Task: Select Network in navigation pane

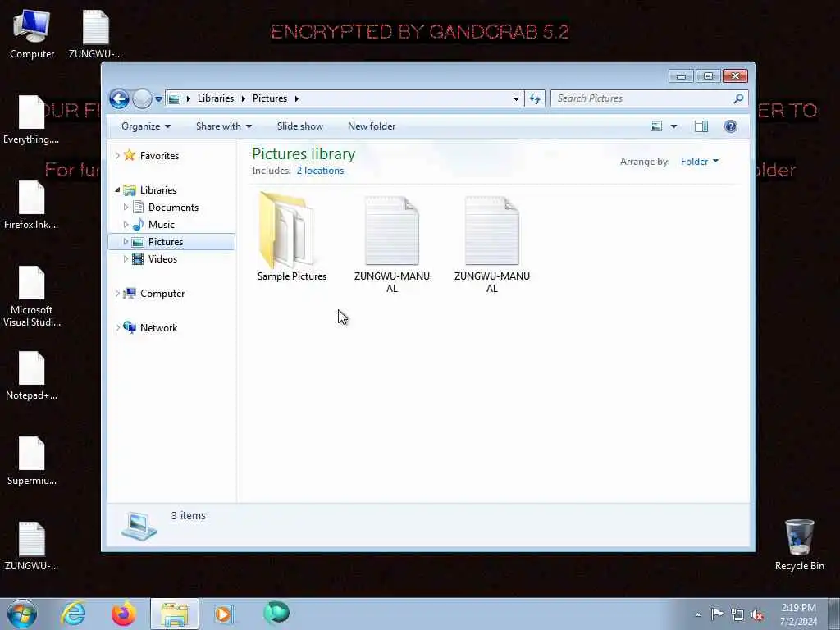Action: pyautogui.click(x=158, y=328)
